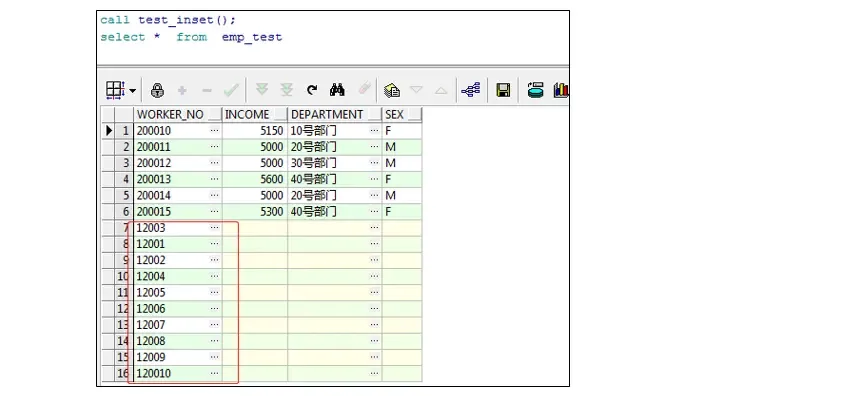Click the down triangle next icon
This screenshot has height=396, width=851.
(416, 90)
